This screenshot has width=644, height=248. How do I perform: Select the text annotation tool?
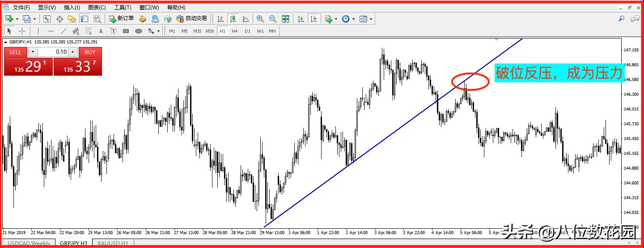(101, 31)
